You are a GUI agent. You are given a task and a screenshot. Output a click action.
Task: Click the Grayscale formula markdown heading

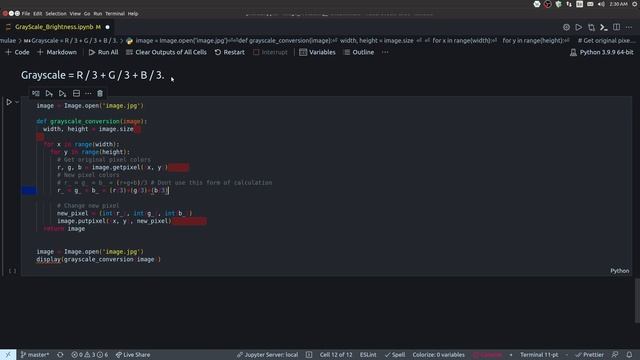[x=93, y=75]
